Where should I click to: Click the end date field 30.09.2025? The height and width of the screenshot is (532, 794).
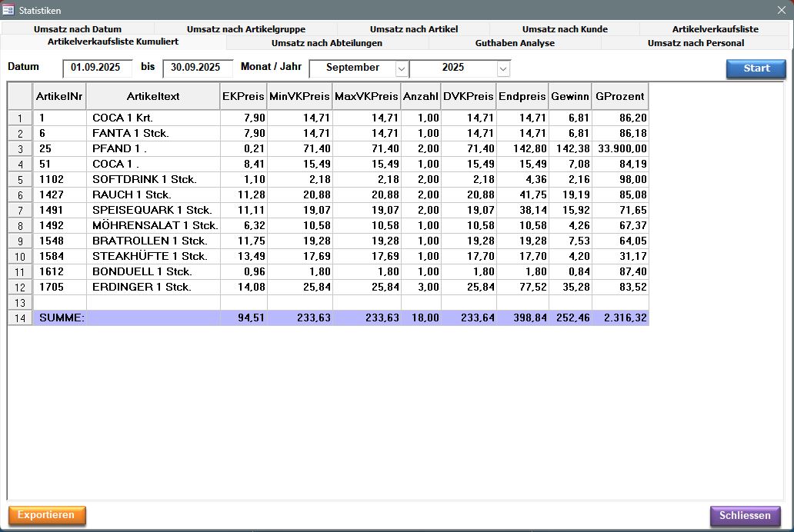coord(197,68)
